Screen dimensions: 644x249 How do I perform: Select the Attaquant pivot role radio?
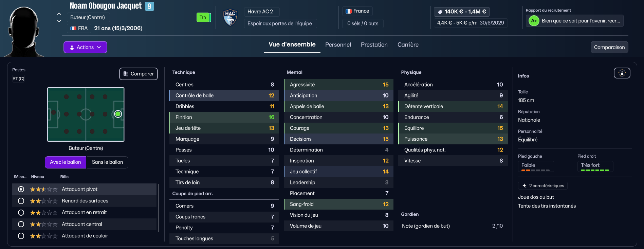click(x=21, y=189)
